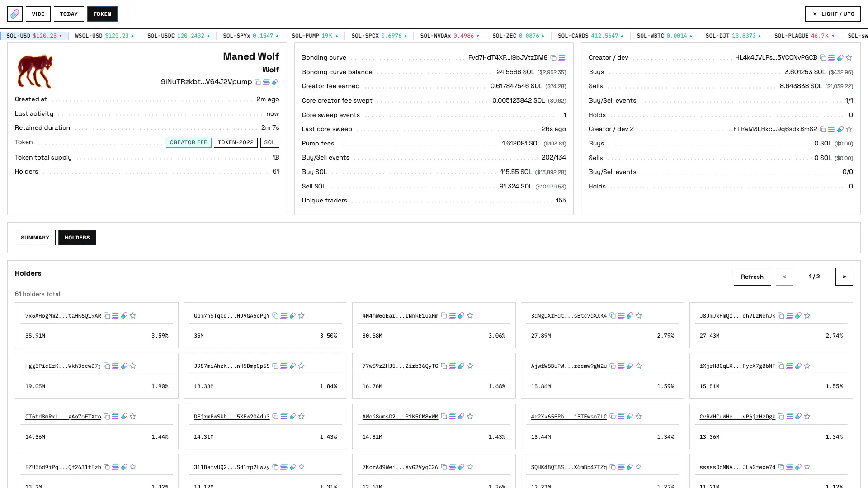Star creator dev 2 FTRaM3LHkc
Screen dimensions: 868x488
[849, 129]
